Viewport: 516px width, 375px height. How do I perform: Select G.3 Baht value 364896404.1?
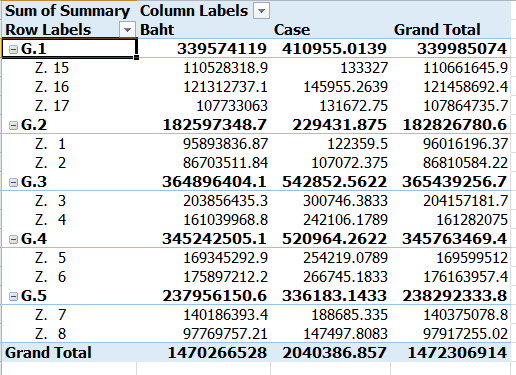coord(215,182)
